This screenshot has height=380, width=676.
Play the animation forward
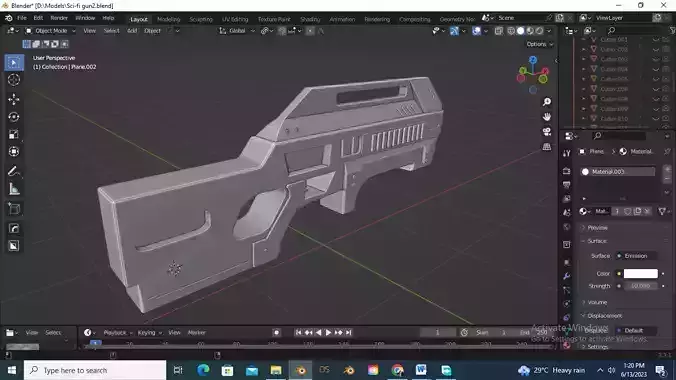click(x=329, y=333)
